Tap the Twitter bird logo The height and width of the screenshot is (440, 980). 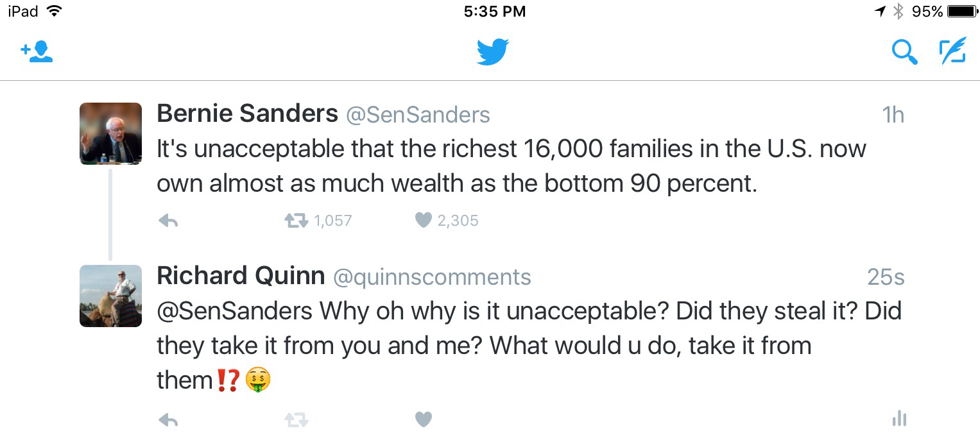click(492, 52)
